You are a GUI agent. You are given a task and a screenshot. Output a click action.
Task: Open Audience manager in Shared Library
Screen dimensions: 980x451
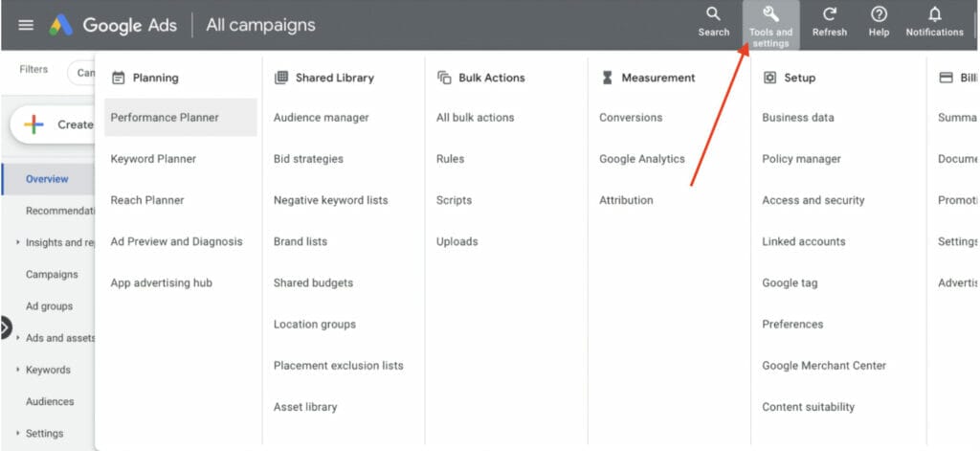point(321,118)
